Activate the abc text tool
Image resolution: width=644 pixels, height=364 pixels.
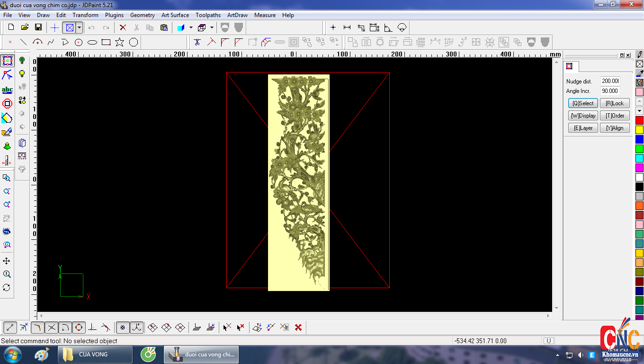(x=7, y=90)
